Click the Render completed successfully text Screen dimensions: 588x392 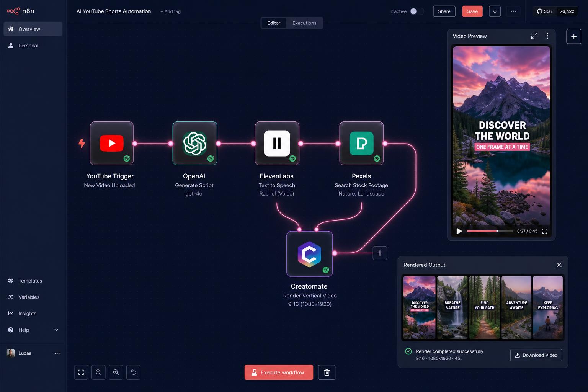click(x=449, y=351)
